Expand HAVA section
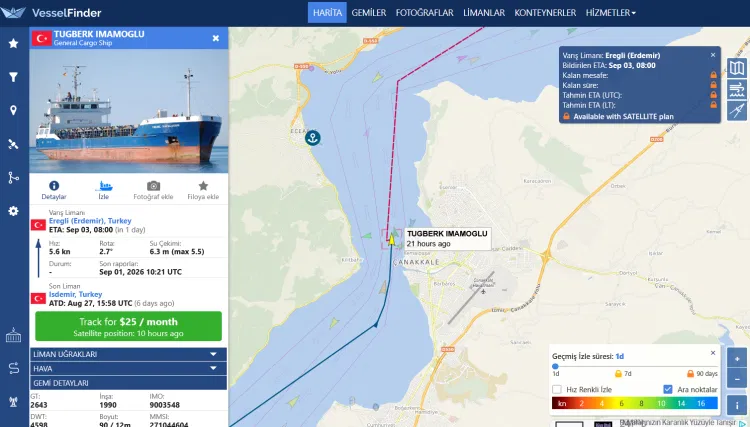Screen dimensions: 750x427 (128, 369)
